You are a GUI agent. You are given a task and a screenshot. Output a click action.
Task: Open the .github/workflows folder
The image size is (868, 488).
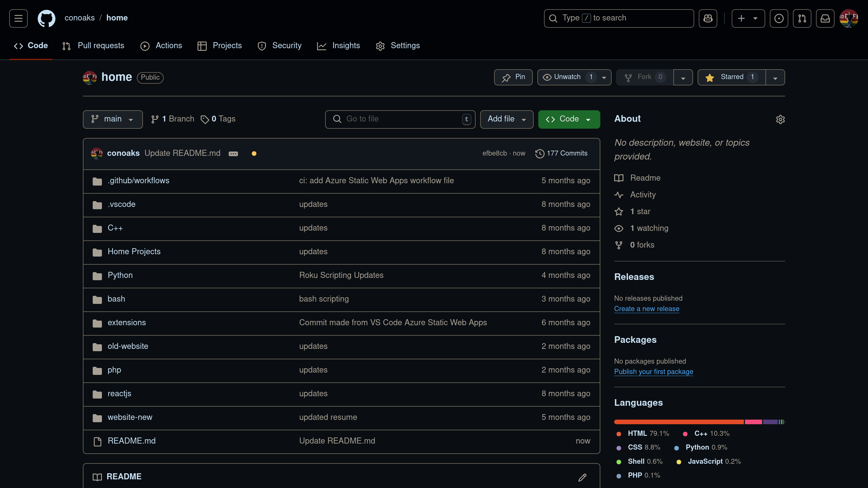tap(139, 181)
